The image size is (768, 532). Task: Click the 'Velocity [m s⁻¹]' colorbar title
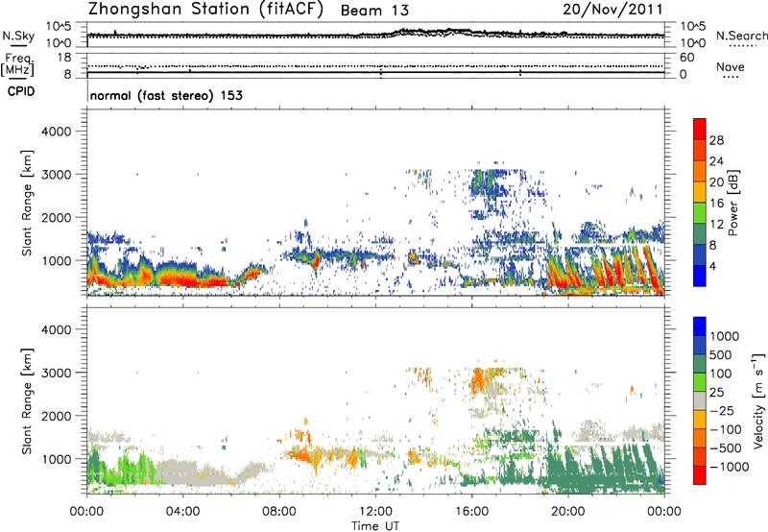(758, 400)
